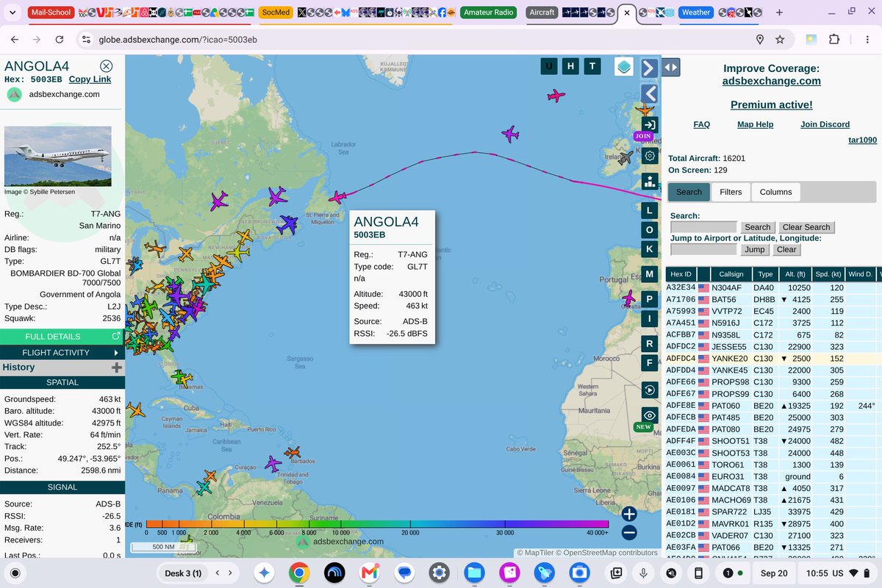Toggle the O map option
882x588 pixels.
(649, 230)
